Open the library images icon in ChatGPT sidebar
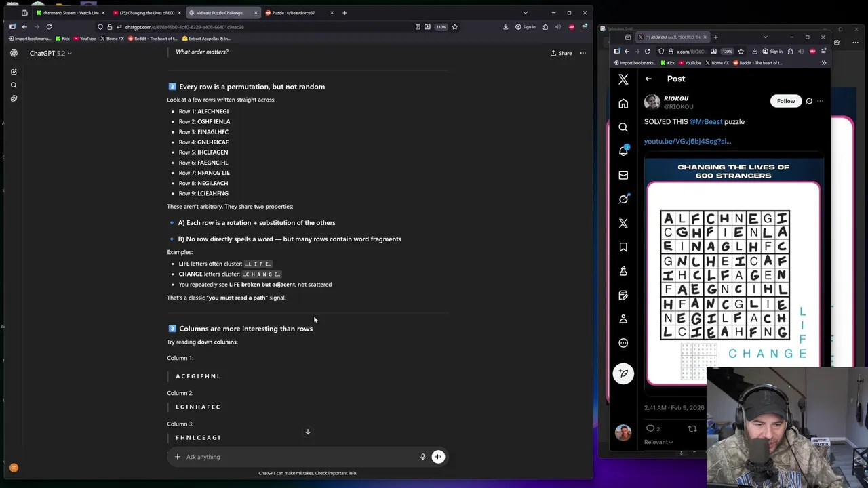 pyautogui.click(x=14, y=98)
